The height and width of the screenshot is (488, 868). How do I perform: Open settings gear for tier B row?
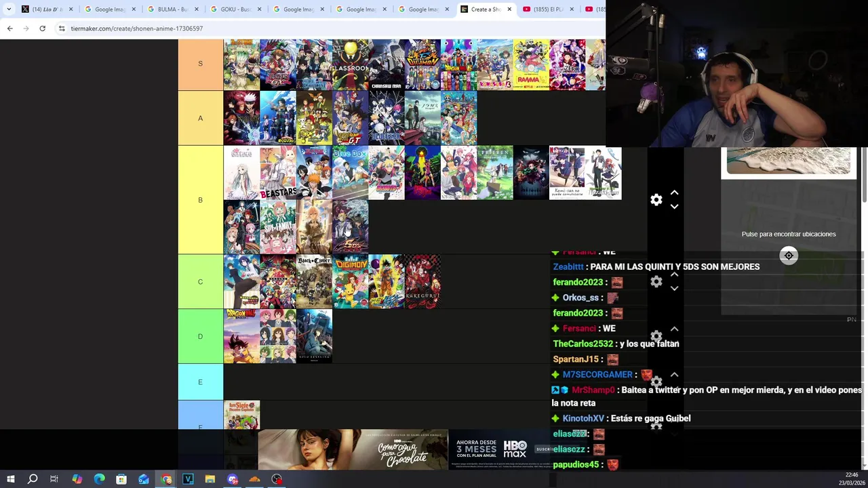[x=656, y=200]
